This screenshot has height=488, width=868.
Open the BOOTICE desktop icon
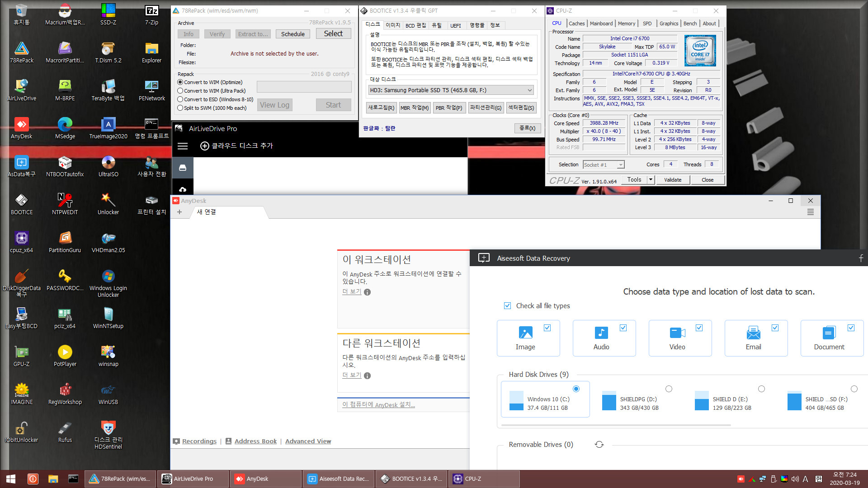click(22, 204)
